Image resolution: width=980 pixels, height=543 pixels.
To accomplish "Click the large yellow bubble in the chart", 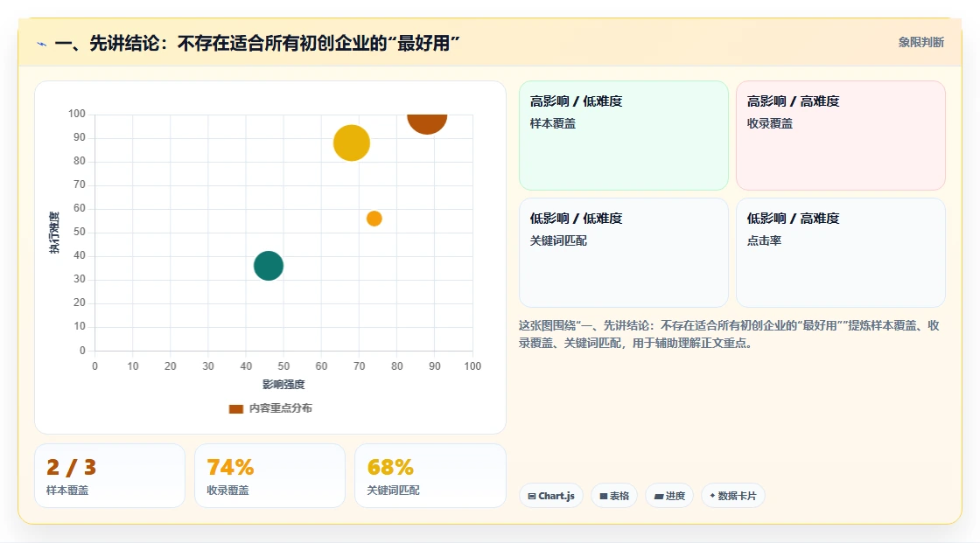I will 351,143.
